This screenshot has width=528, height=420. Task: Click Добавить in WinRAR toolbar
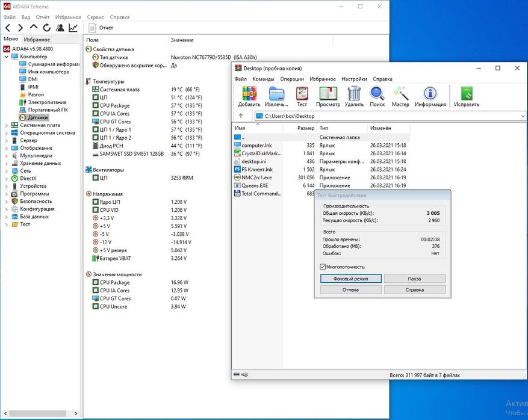pyautogui.click(x=249, y=96)
